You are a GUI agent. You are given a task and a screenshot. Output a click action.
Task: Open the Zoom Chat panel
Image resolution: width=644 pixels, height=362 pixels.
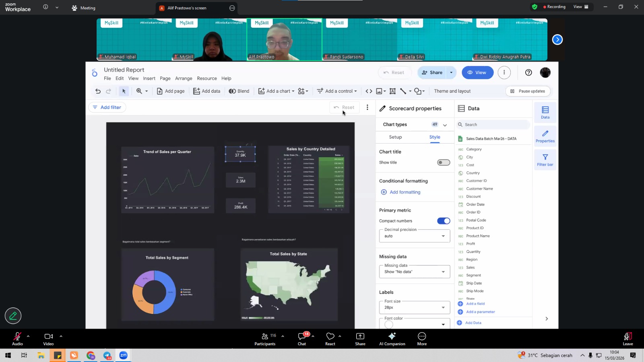pyautogui.click(x=302, y=339)
